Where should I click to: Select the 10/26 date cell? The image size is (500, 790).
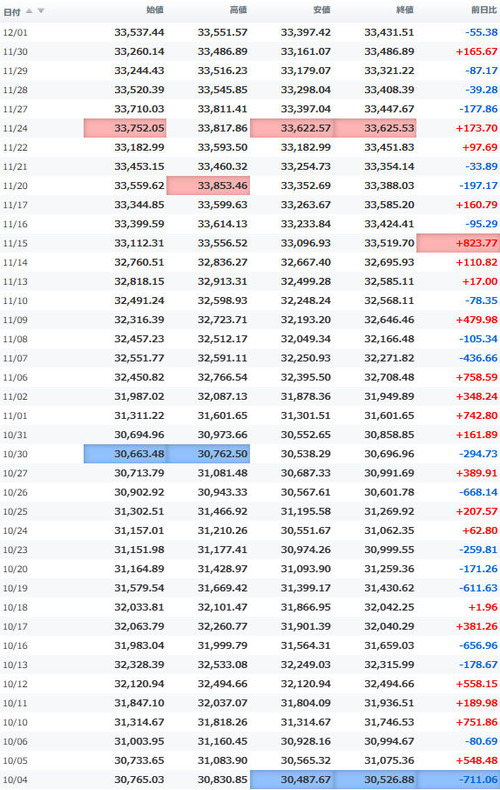click(x=15, y=492)
